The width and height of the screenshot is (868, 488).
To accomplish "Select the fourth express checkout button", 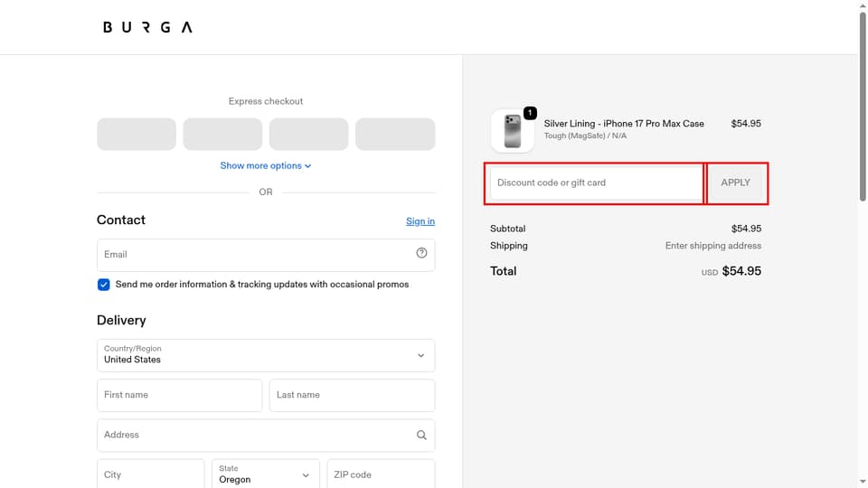I will (x=395, y=134).
